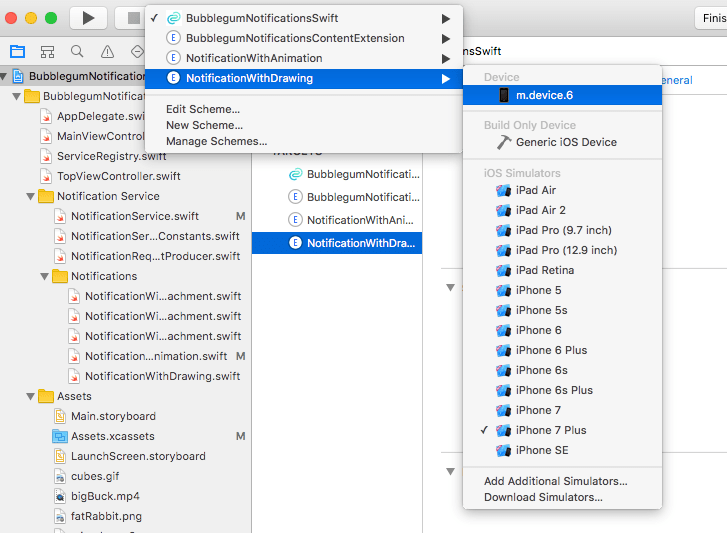Choose the iPhone SE simulator
The height and width of the screenshot is (533, 727).
(x=542, y=450)
